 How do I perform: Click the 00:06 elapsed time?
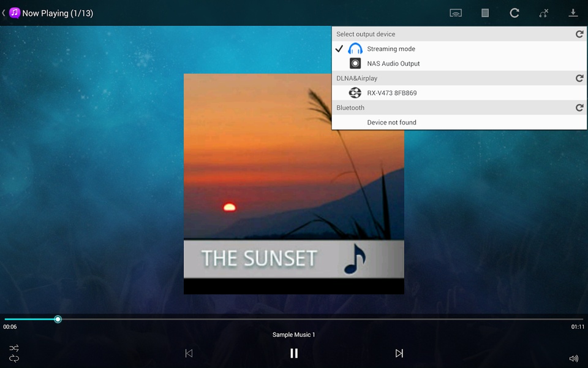10,327
